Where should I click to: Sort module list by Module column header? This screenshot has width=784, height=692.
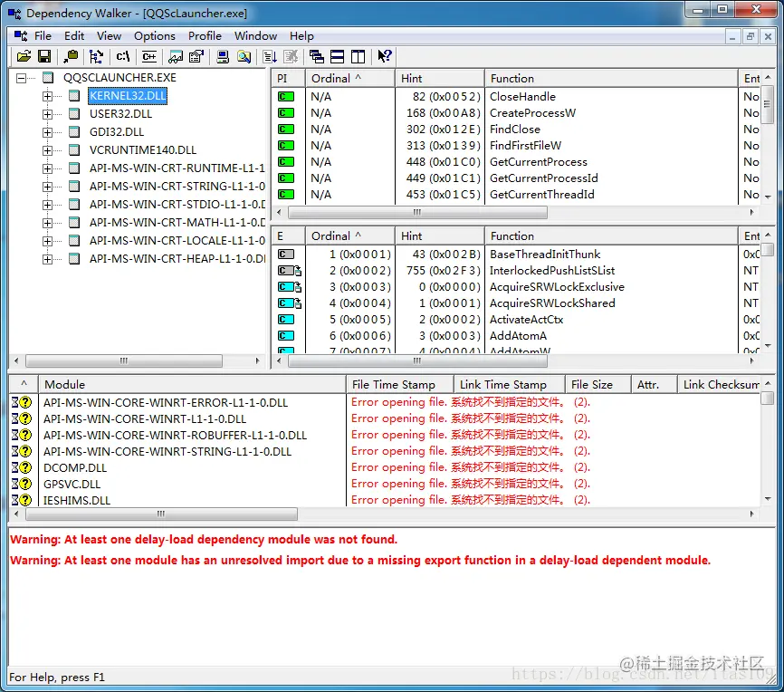tap(193, 385)
